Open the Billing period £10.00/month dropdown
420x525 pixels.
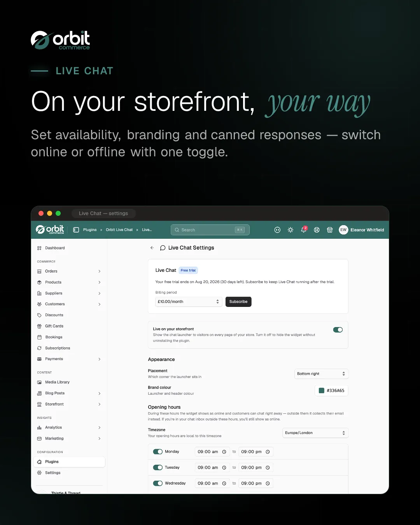point(189,302)
